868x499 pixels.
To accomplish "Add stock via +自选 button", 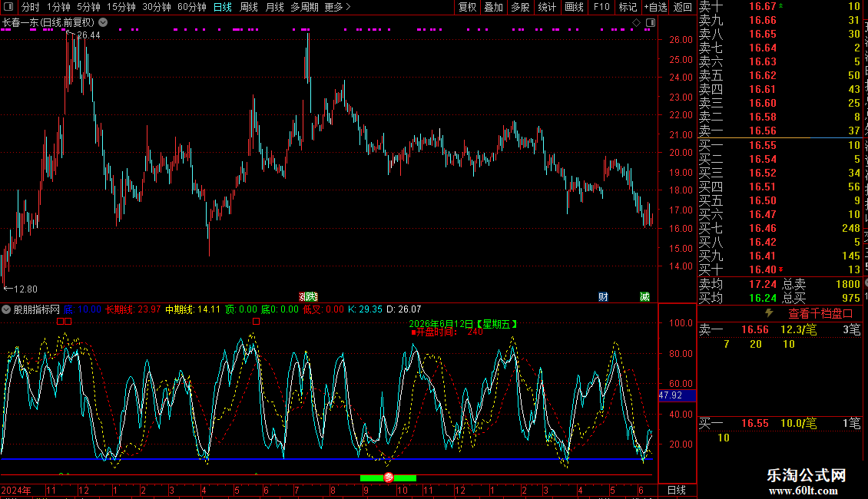I will 656,7.
